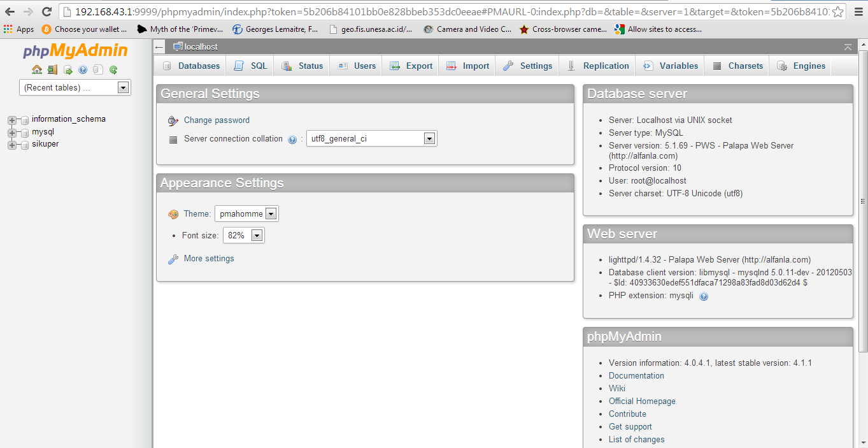The width and height of the screenshot is (868, 448).
Task: Open the 'Allow sites to access...' bookmark
Action: (658, 29)
